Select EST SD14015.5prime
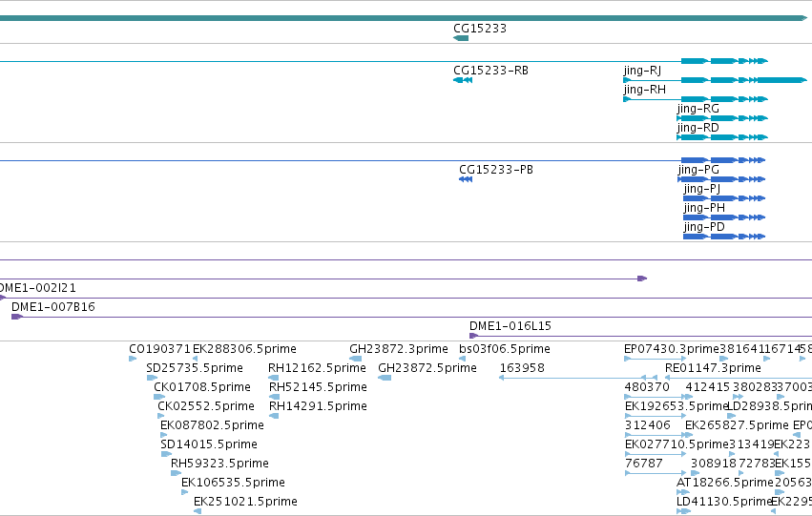The width and height of the screenshot is (812, 516). coord(209,444)
